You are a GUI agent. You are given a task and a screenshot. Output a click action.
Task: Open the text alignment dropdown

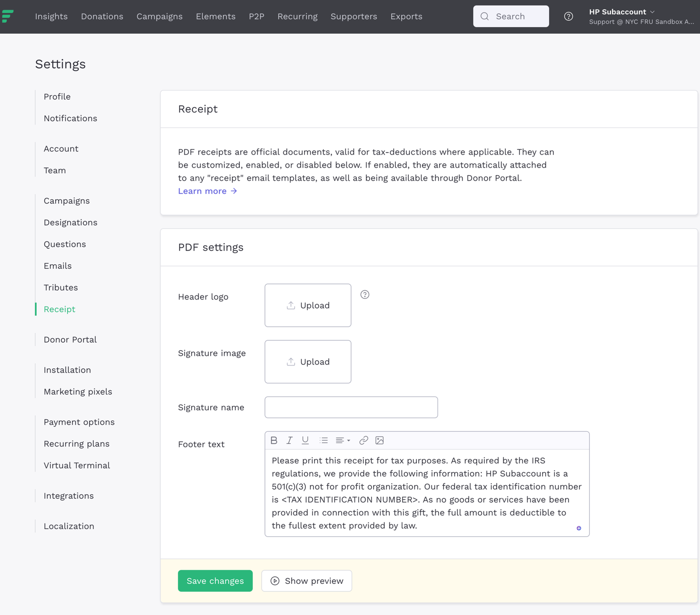coord(343,440)
